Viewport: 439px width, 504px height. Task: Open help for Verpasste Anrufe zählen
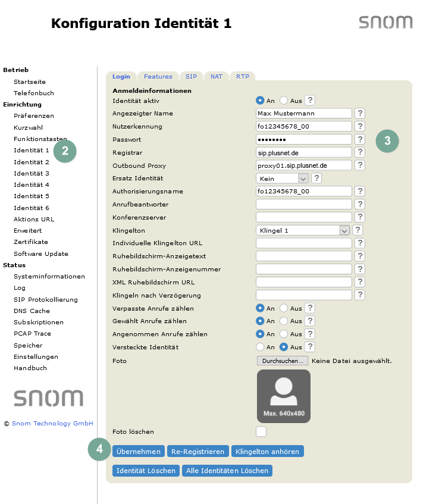310,308
